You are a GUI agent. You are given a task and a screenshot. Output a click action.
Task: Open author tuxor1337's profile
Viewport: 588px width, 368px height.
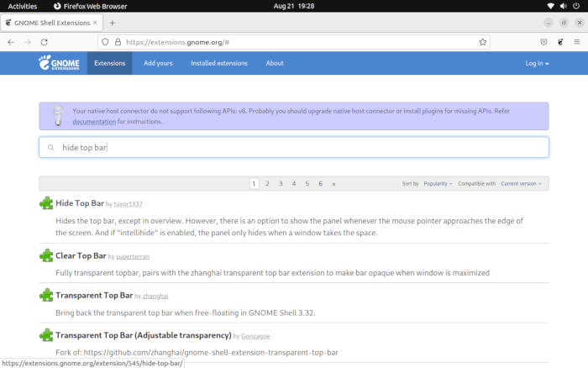[129, 203]
